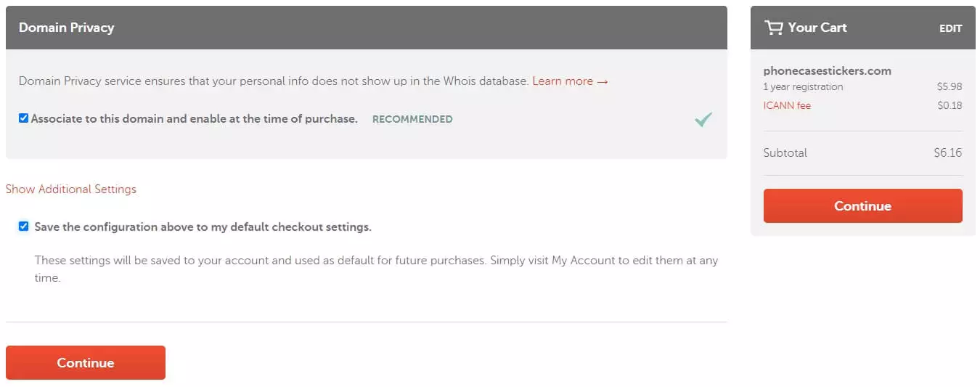Click the Whois database description sentence
The image size is (980, 387).
coord(273,81)
